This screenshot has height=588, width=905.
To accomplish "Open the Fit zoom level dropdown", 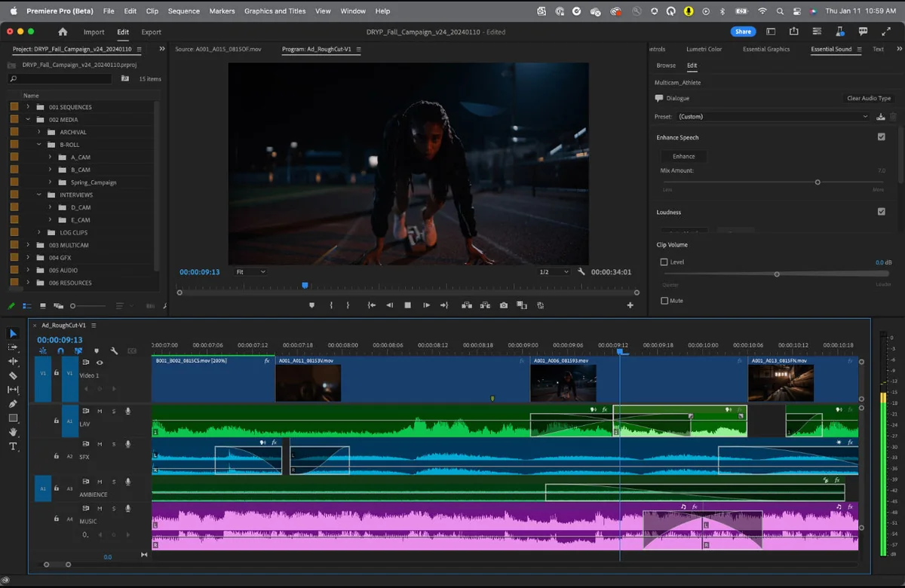I will (250, 272).
